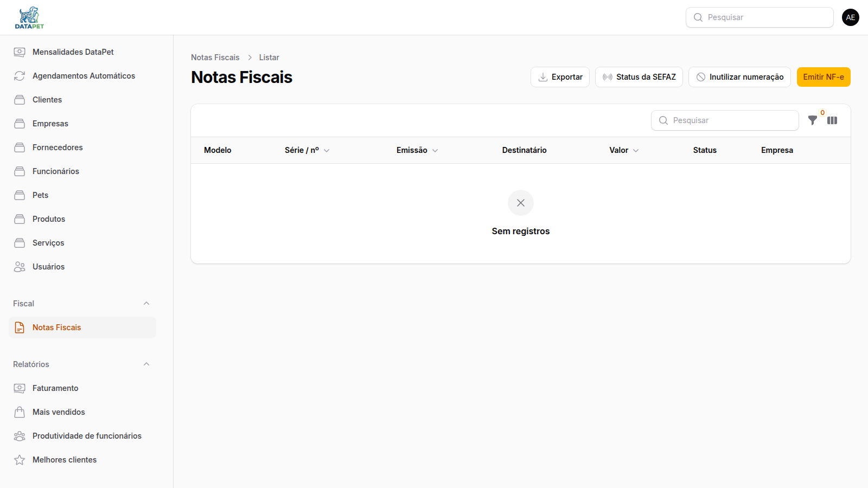Click the Modelo column header
This screenshot has width=868, height=488.
(218, 150)
